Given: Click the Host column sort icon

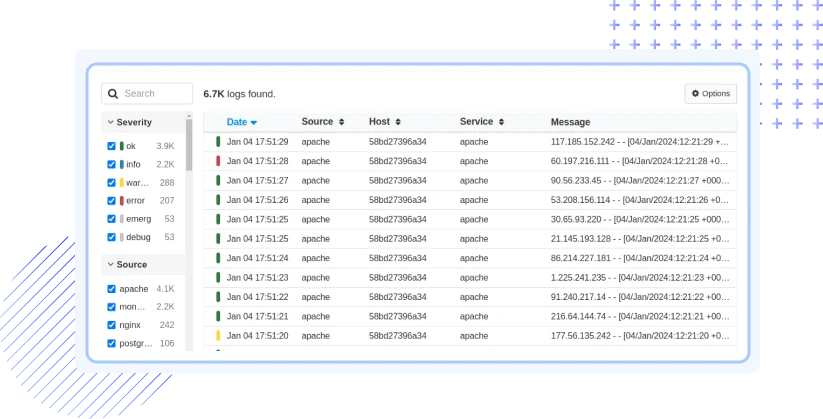Looking at the screenshot, I should (x=398, y=122).
